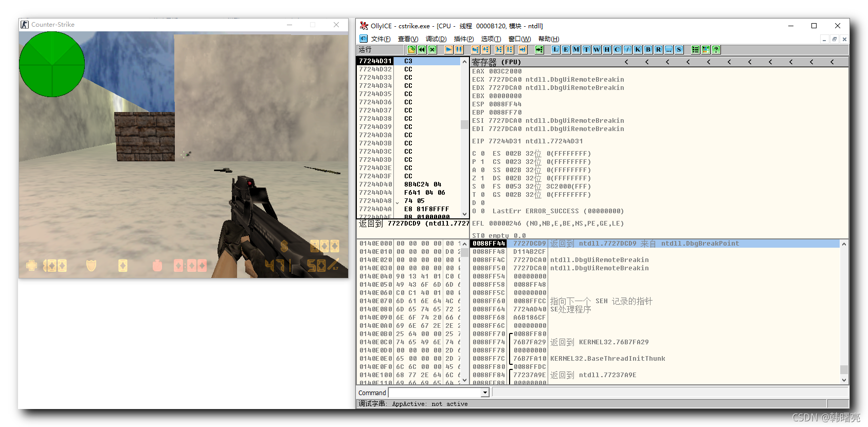The image size is (868, 427).
Task: Select dump row 0140E040
Action: pyautogui.click(x=409, y=276)
